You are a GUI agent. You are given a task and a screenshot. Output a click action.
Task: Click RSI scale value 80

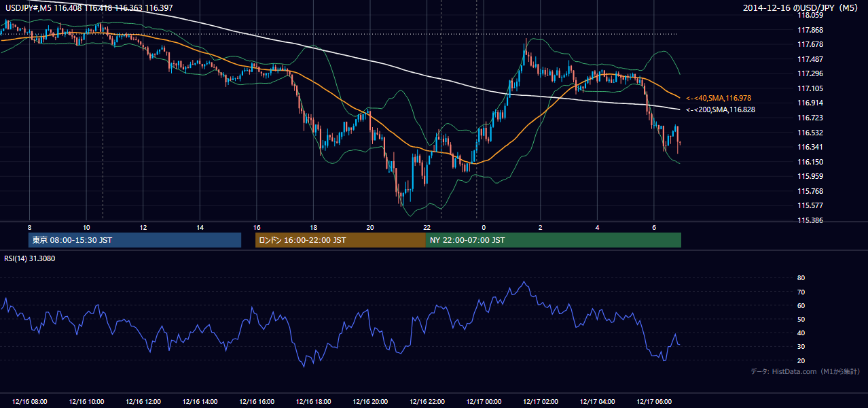[801, 278]
